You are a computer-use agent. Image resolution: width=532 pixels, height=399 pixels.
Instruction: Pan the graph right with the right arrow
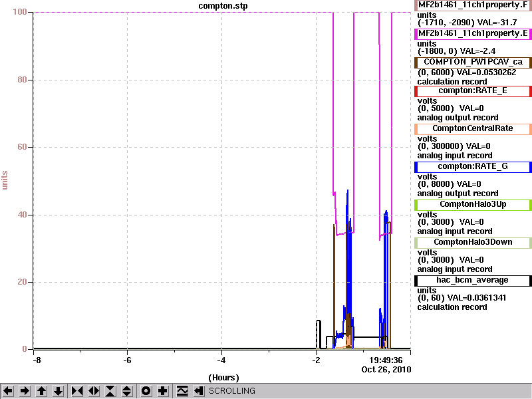pyautogui.click(x=25, y=391)
